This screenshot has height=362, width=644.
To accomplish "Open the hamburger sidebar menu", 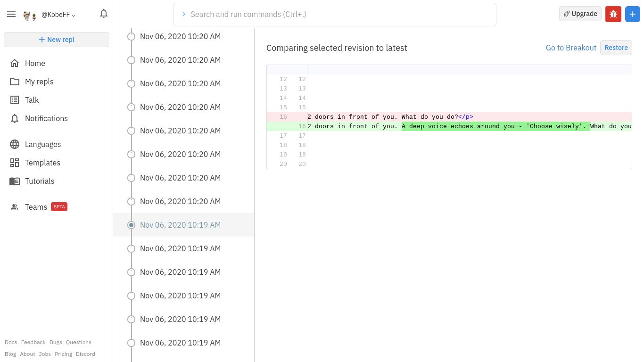I will pyautogui.click(x=11, y=15).
